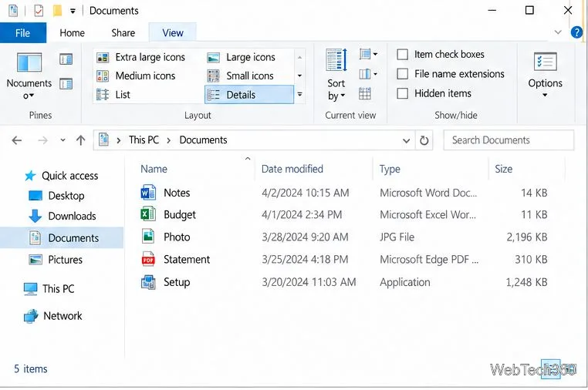
Task: Sort by Date modified column header
Action: (292, 169)
